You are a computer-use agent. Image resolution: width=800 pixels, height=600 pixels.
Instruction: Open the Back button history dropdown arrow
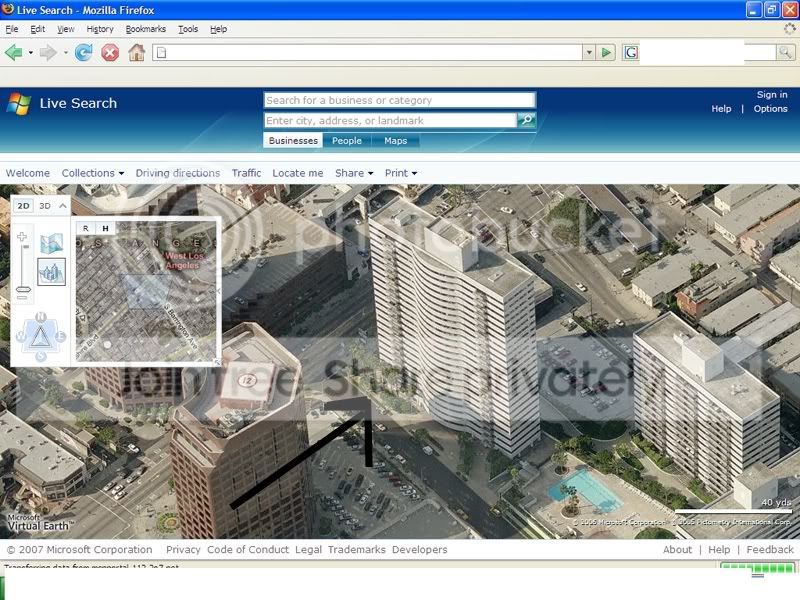pos(31,53)
